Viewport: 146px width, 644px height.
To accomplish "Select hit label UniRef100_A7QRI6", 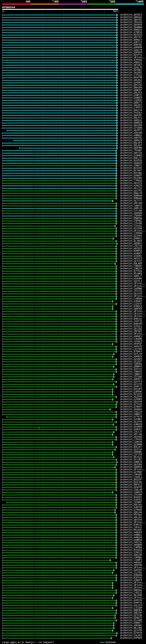I will point(131,32).
